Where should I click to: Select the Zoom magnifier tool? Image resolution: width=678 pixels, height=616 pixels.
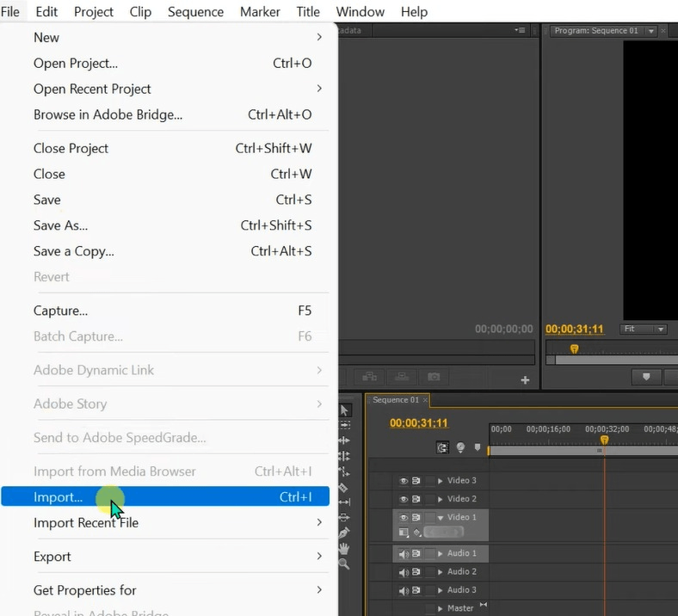(x=344, y=564)
